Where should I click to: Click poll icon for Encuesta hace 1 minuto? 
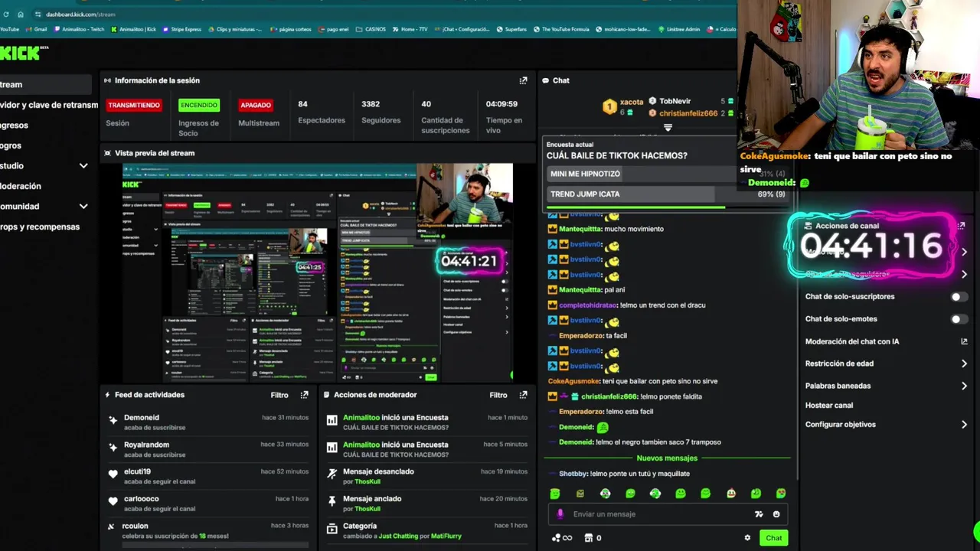pyautogui.click(x=332, y=420)
